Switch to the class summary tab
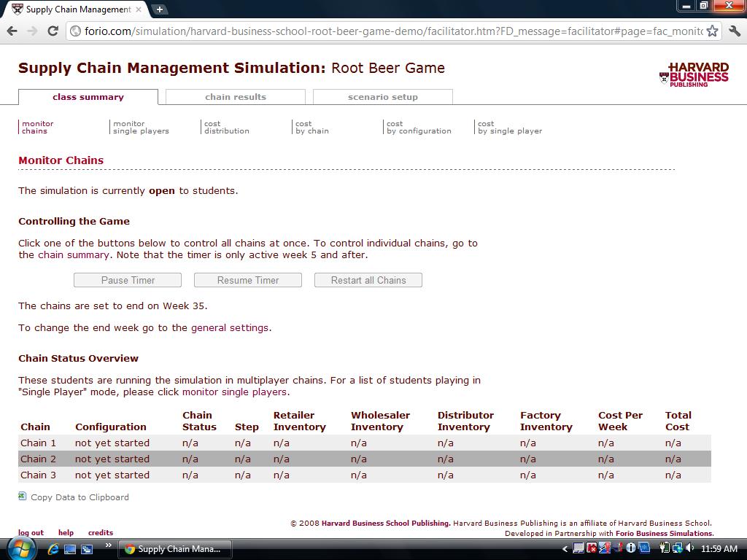Viewport: 747px width, 560px height. [88, 97]
